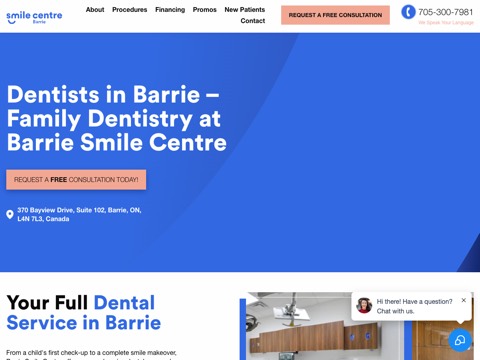
Task: Call the 705-300-7981 phone number
Action: (446, 12)
